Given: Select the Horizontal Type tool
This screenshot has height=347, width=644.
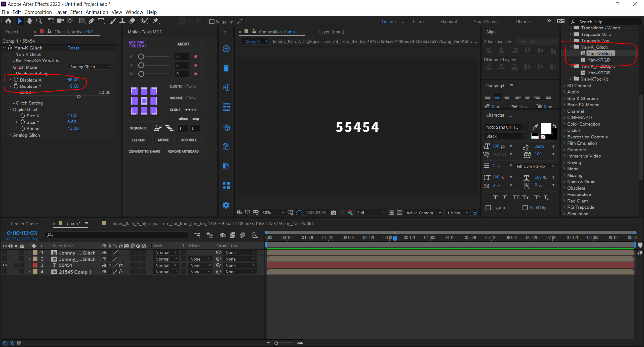Looking at the screenshot, I should [101, 21].
